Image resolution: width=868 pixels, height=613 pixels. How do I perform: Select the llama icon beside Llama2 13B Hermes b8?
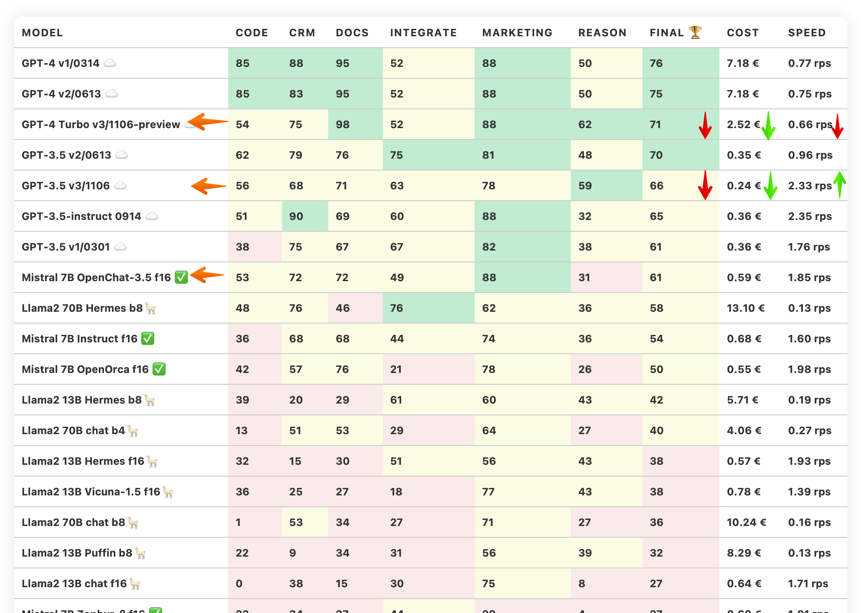tap(149, 400)
